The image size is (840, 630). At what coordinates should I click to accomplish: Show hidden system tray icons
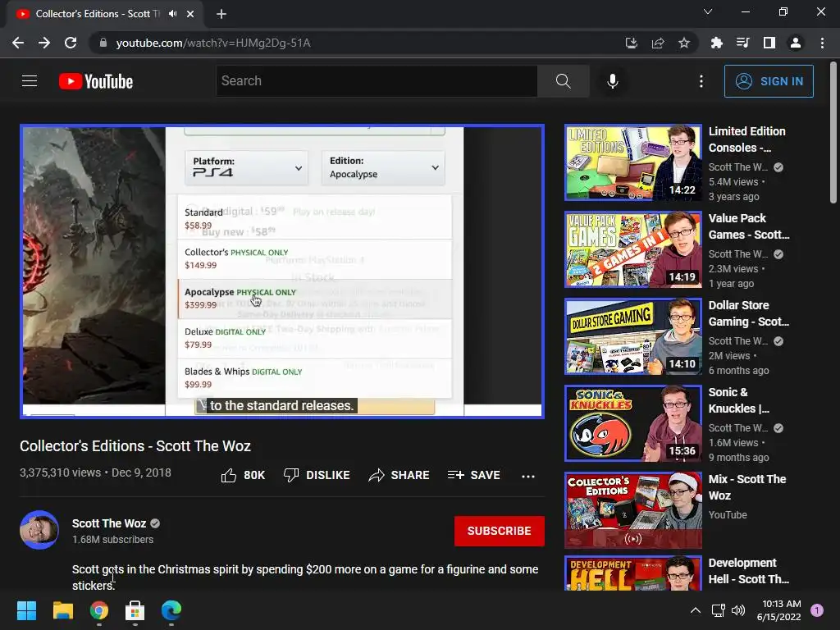tap(695, 610)
